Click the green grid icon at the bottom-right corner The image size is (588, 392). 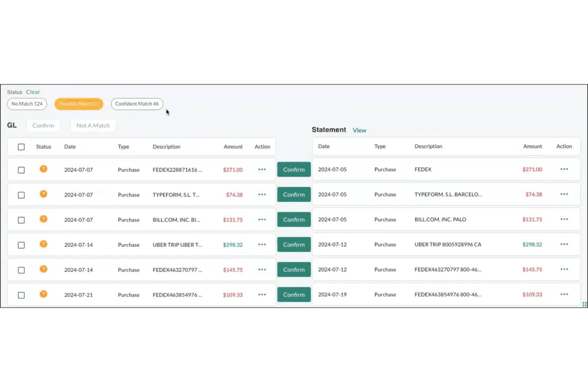point(584,304)
